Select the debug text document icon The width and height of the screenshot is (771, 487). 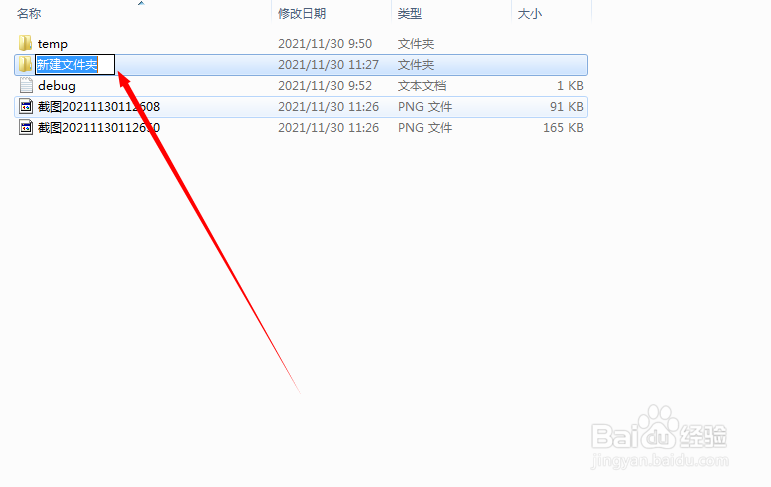point(26,86)
